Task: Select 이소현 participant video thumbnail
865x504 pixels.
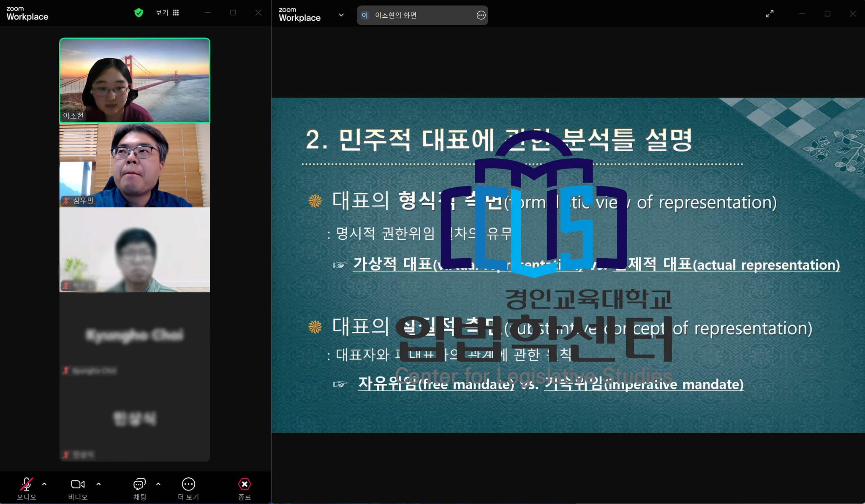Action: [x=135, y=80]
